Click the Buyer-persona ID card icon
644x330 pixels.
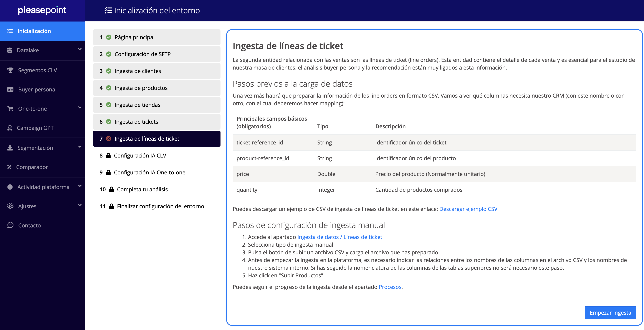(x=10, y=90)
